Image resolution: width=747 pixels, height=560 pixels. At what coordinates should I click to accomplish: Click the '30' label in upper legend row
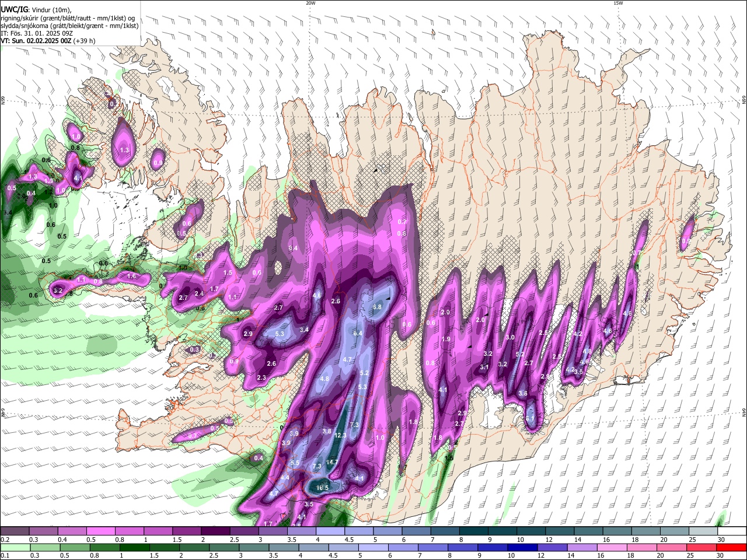[721, 540]
